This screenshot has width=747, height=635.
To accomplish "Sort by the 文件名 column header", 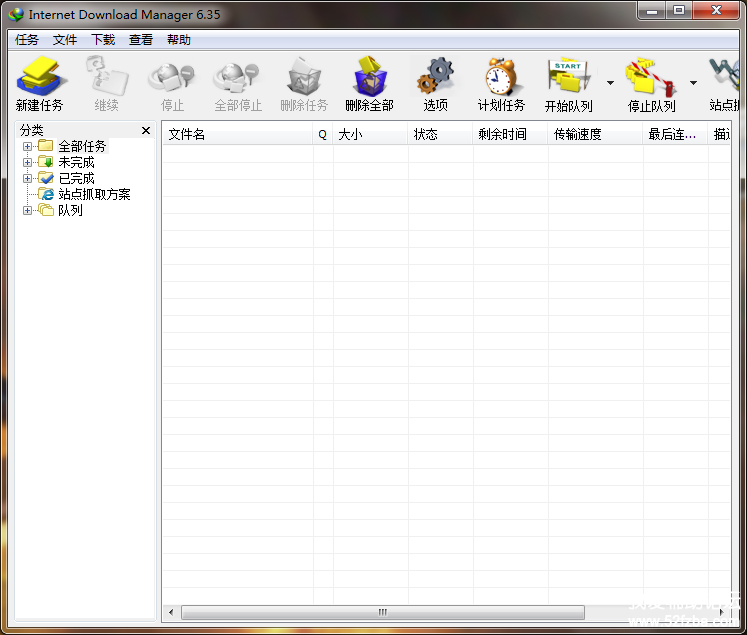I will pos(237,134).
